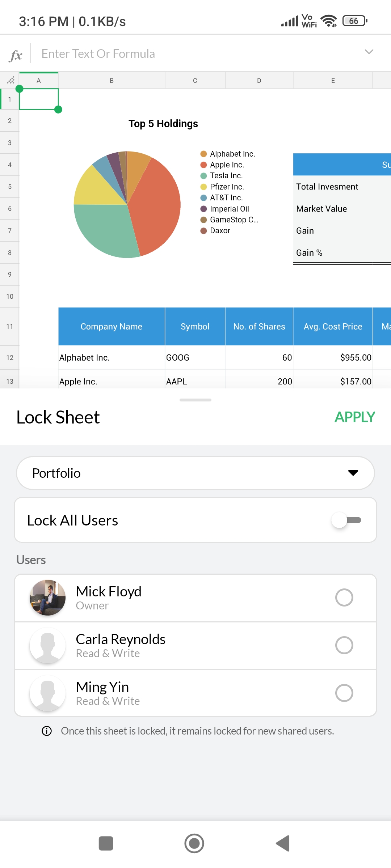
Task: Tap the info icon below users list
Action: point(47,731)
